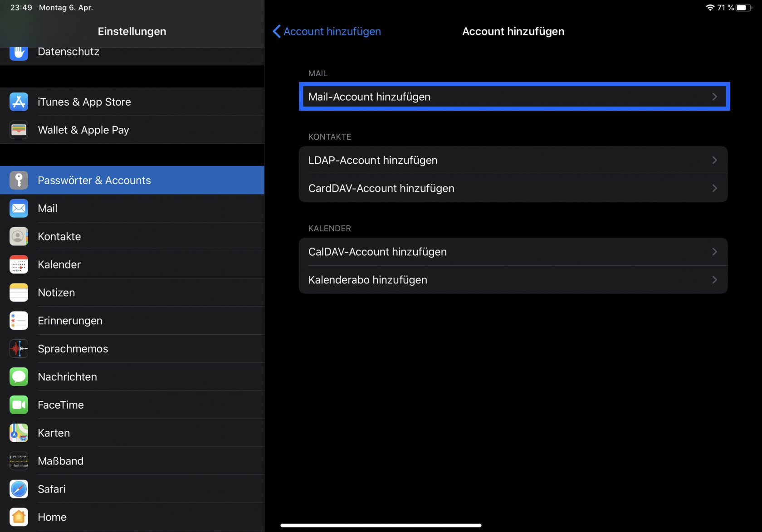Select Datenschutz label in sidebar
The height and width of the screenshot is (532, 762).
click(68, 53)
